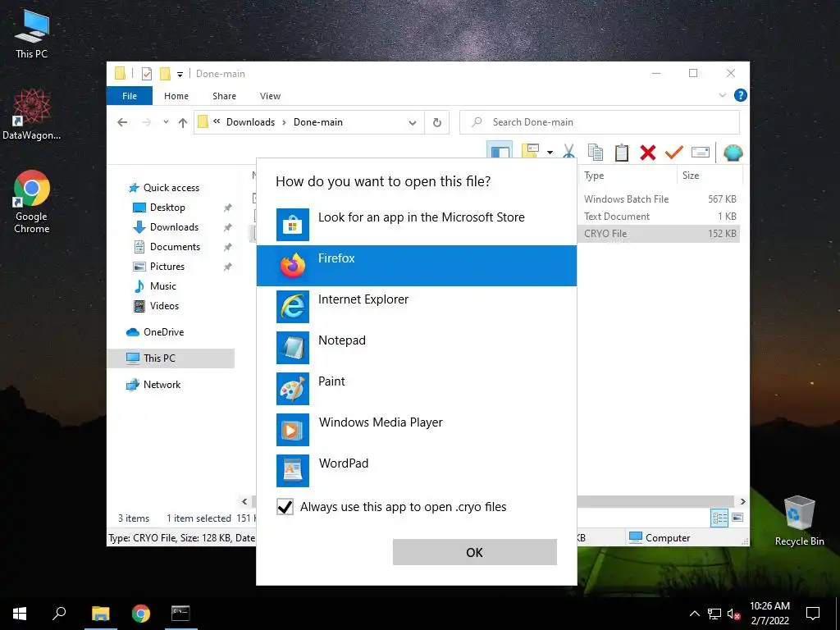
Task: Pick Notepad as the opening app
Action: pos(416,348)
